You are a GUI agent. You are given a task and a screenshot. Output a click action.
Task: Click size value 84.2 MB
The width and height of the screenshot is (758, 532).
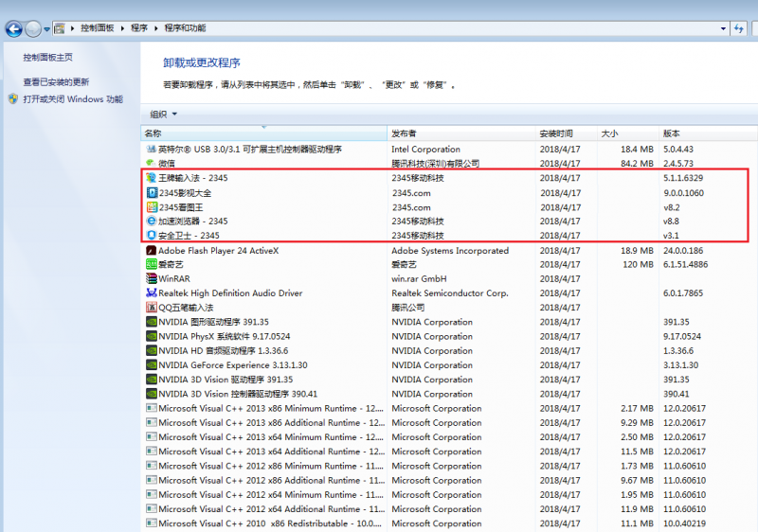click(637, 164)
